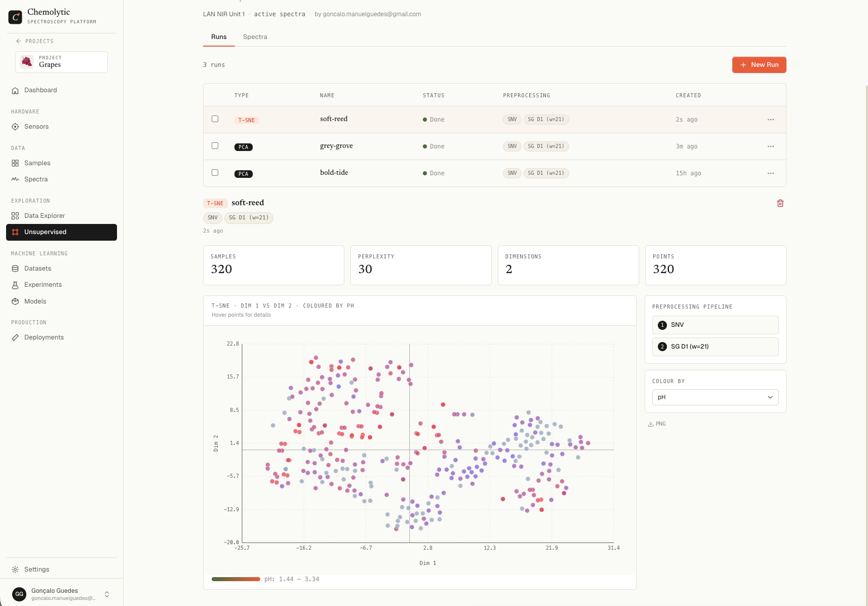
Task: Click the Models cube icon
Action: click(15, 301)
